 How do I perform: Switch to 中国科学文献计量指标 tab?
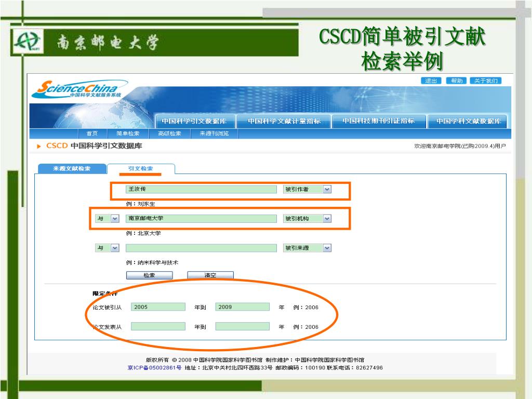[284, 121]
